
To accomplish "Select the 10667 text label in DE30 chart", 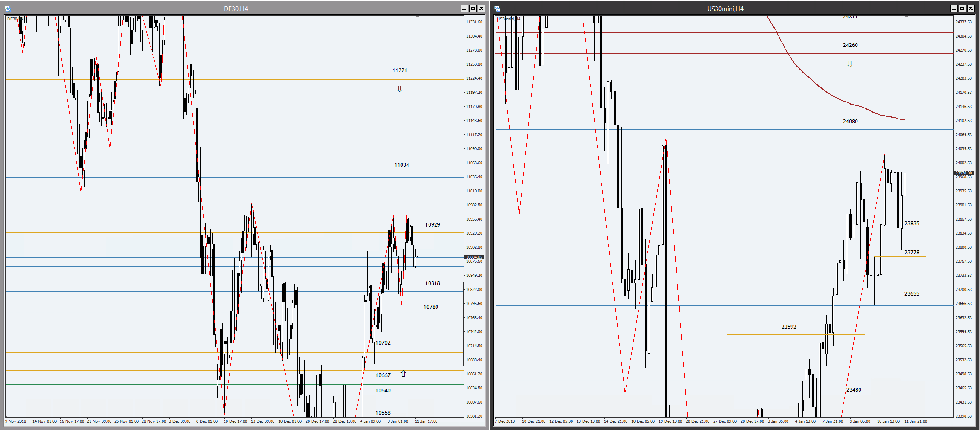I will pos(383,376).
